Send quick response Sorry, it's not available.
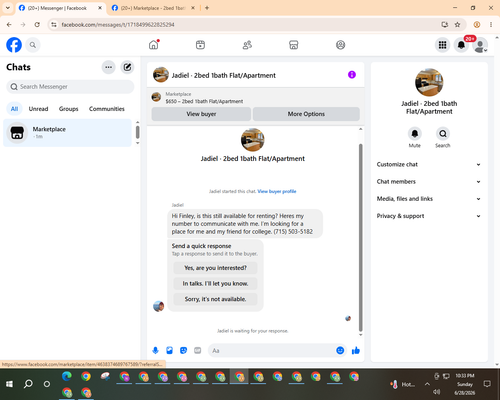The width and height of the screenshot is (500, 400). pyautogui.click(x=215, y=299)
